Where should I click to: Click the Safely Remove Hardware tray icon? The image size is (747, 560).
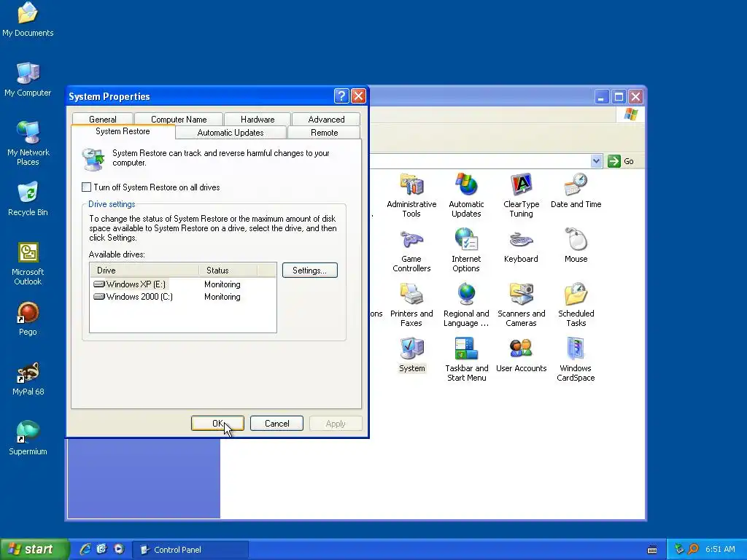(679, 549)
